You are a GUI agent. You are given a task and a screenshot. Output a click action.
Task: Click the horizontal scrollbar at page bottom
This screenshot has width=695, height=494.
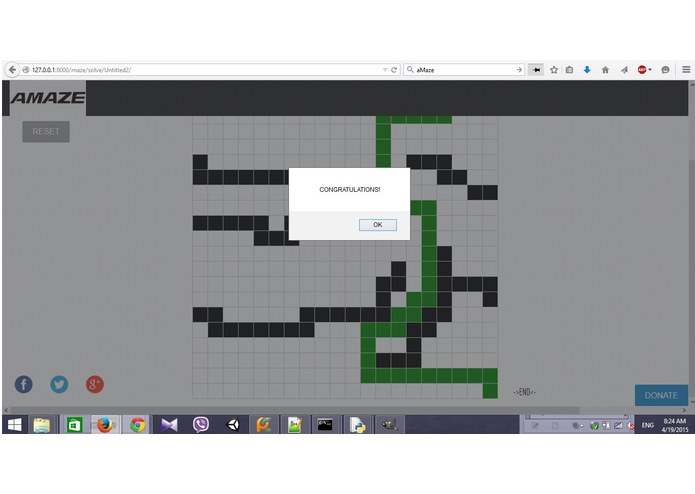coord(293,410)
